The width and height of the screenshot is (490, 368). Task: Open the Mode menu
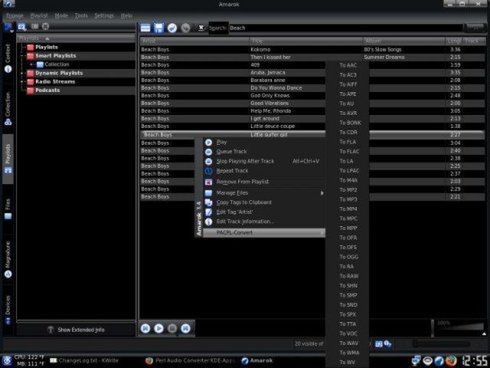(x=61, y=16)
